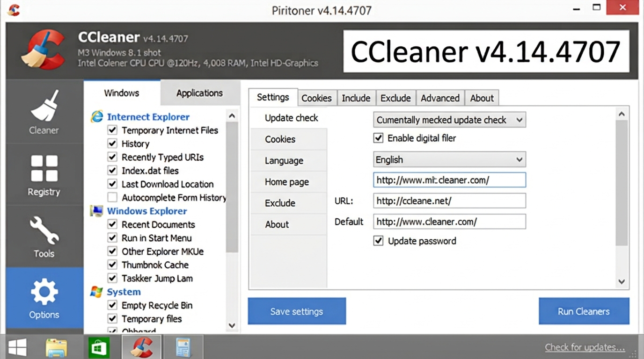Select Update check in side list
This screenshot has width=644, height=359.
289,118
